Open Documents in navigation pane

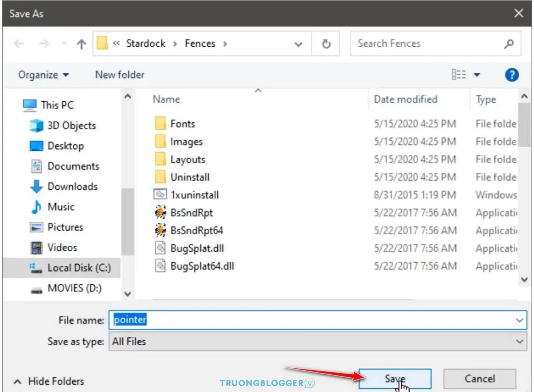[x=73, y=166]
